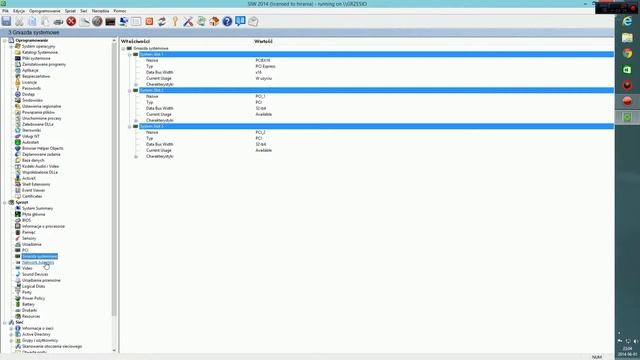Open the Edycja menu
This screenshot has height=360, width=640.
pyautogui.click(x=19, y=11)
